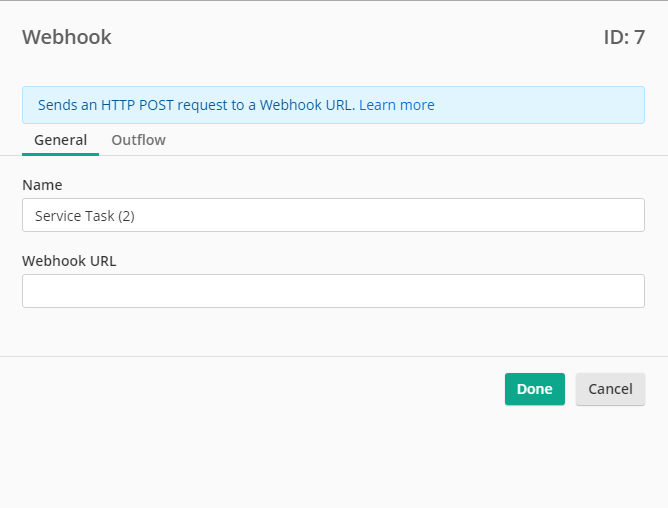Place cursor in Service Task (2) text

(x=85, y=216)
